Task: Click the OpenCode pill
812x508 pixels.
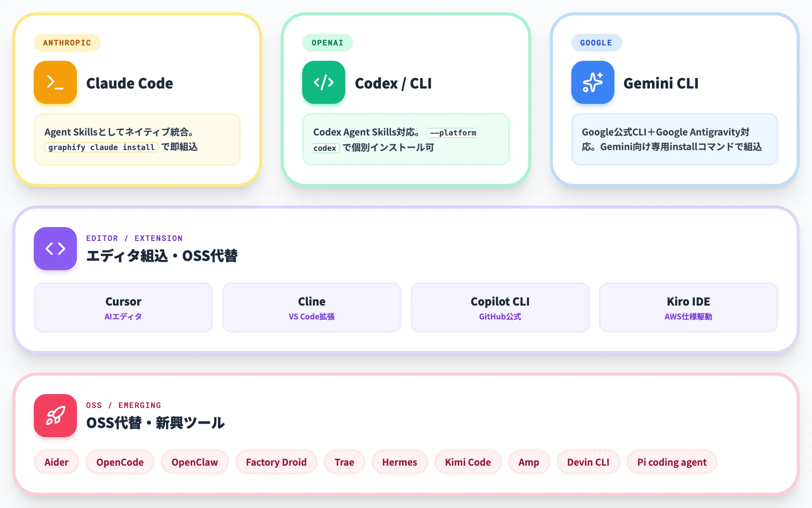Action: point(120,462)
